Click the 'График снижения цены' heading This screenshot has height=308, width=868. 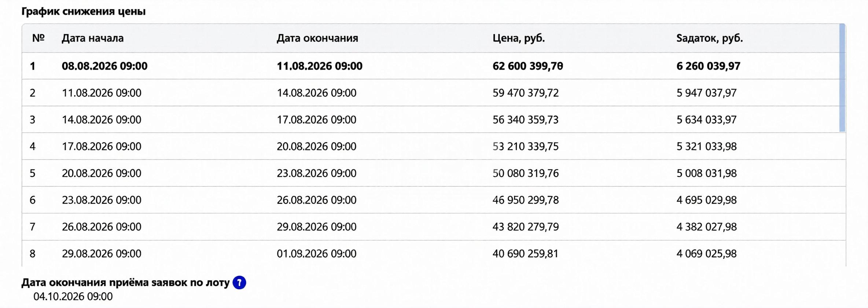(84, 11)
